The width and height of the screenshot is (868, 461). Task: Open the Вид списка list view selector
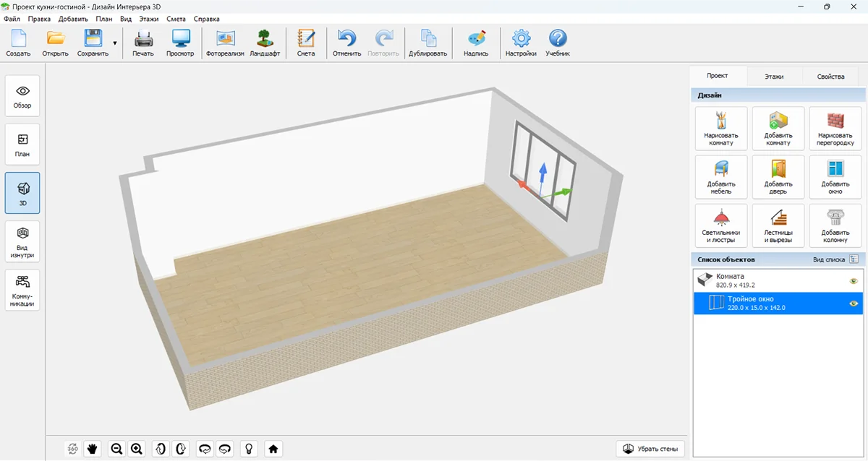(x=854, y=259)
